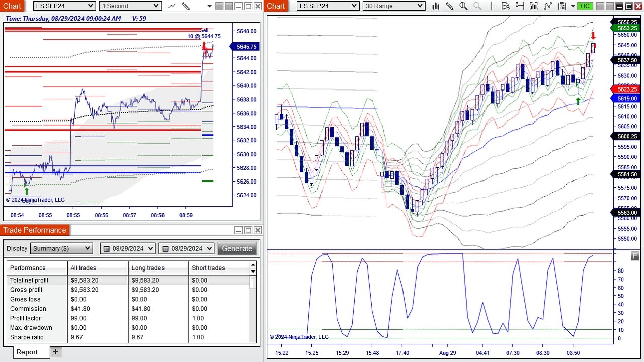Viewport: 644px width, 362px height.
Task: Click first gray link square in left chart
Action: click(x=219, y=6)
